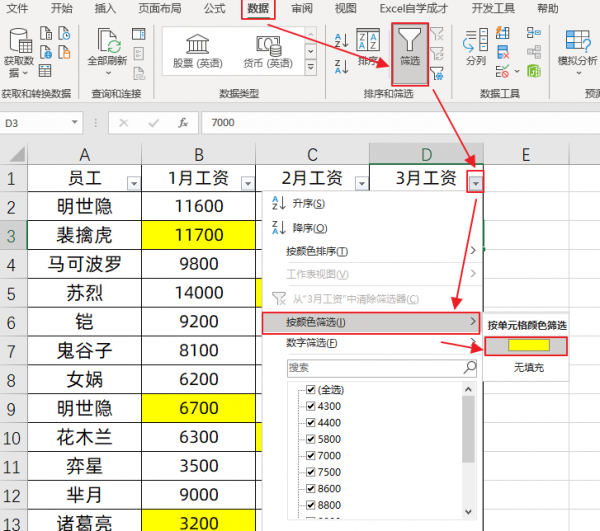600x531 pixels.
Task: Select the Stocks data type
Action: click(197, 51)
